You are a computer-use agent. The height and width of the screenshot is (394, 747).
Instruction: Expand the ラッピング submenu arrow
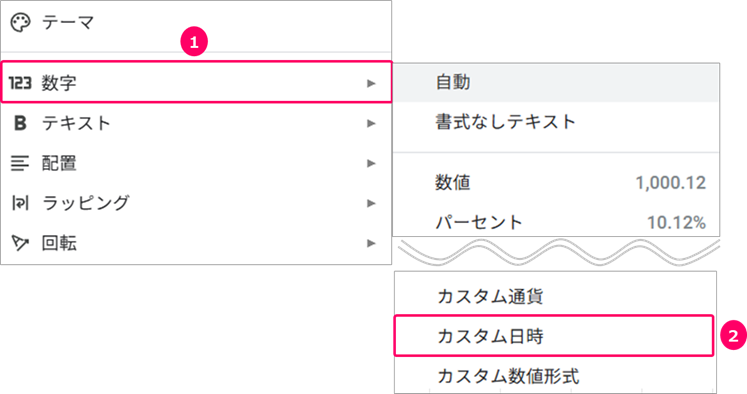coord(371,203)
